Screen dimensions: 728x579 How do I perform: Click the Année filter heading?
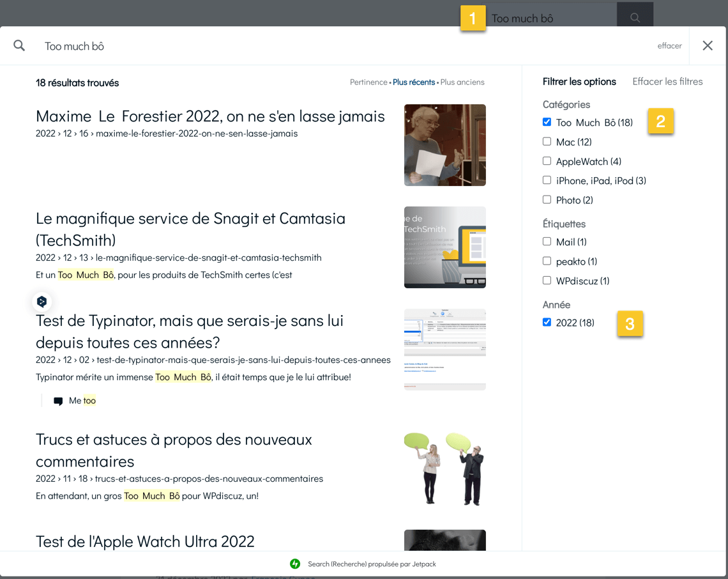pyautogui.click(x=556, y=305)
